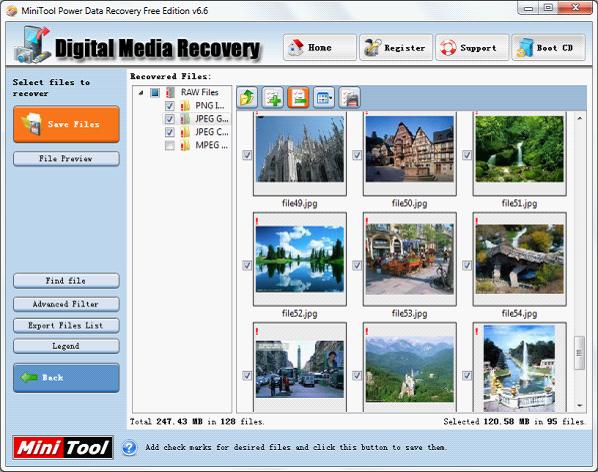598x472 pixels.
Task: Uncheck the JPEG G... checkbox
Action: click(x=169, y=119)
